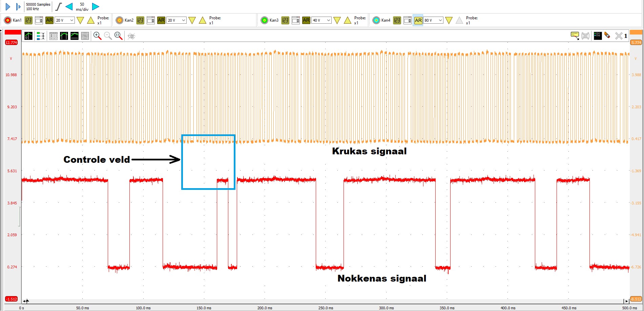
Task: Increase time base with right blue arrow
Action: [x=96, y=6]
